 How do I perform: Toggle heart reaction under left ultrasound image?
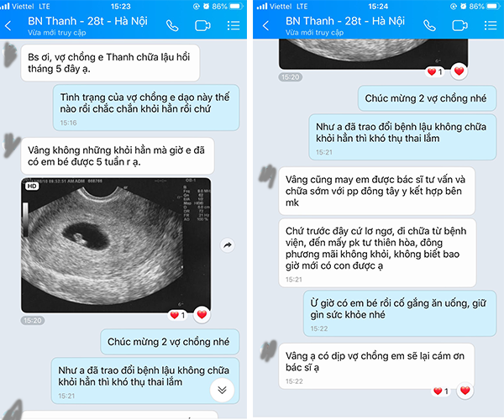pos(202,314)
